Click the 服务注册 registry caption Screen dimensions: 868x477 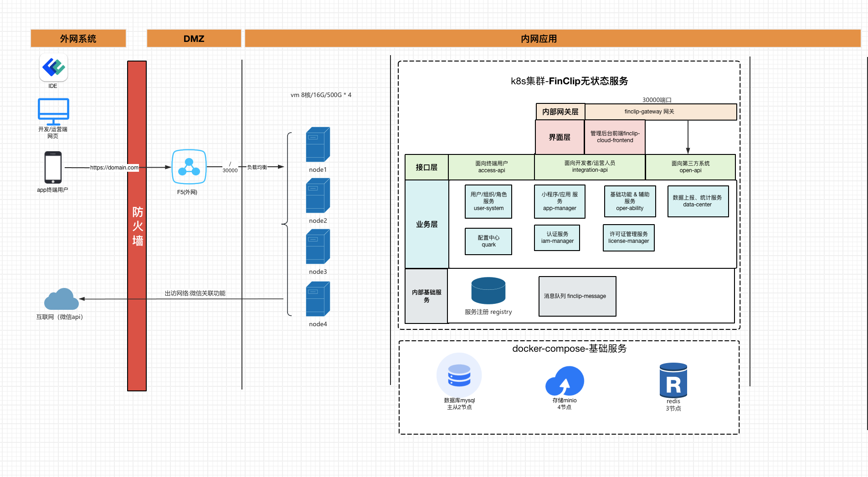[x=488, y=312]
